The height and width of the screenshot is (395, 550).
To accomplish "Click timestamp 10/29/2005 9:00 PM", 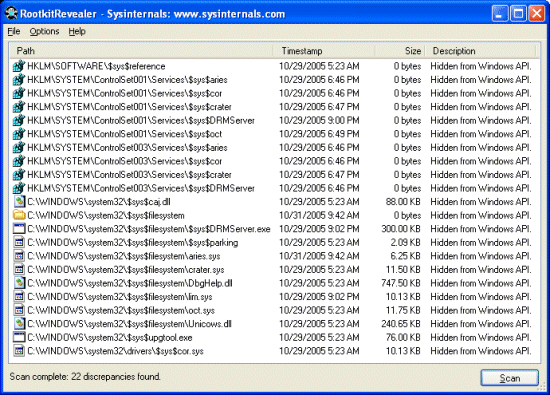I will [319, 120].
